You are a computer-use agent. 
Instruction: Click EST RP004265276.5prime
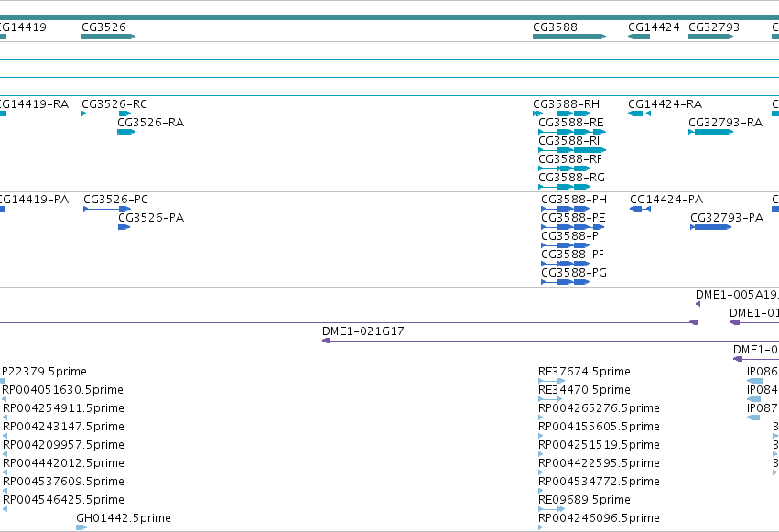pyautogui.click(x=541, y=418)
